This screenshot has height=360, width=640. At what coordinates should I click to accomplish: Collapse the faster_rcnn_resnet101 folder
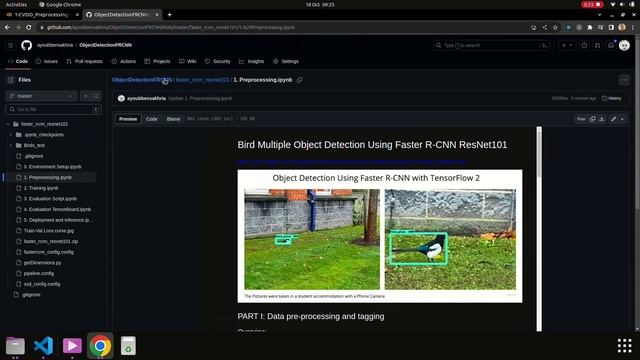tap(8, 124)
